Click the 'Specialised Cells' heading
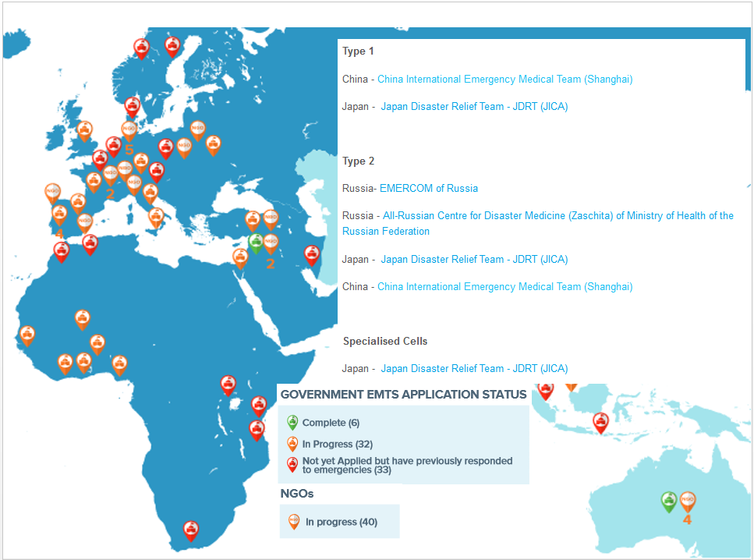Image resolution: width=754 pixels, height=560 pixels. click(385, 341)
